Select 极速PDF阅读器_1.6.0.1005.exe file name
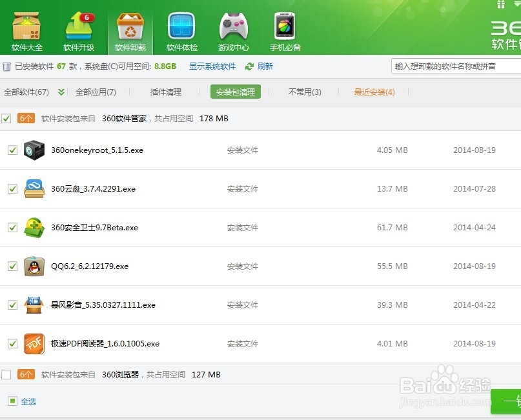Screen dimensions: 521x420 pyautogui.click(x=105, y=344)
